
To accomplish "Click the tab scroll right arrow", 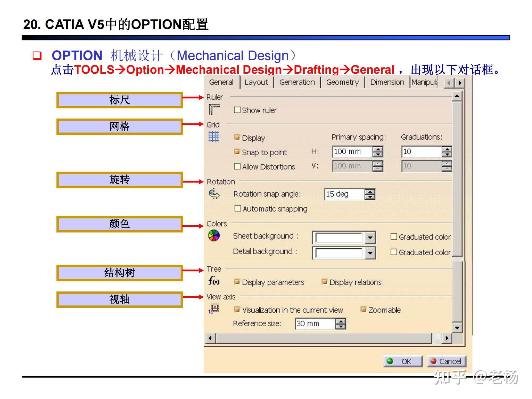I will point(459,83).
